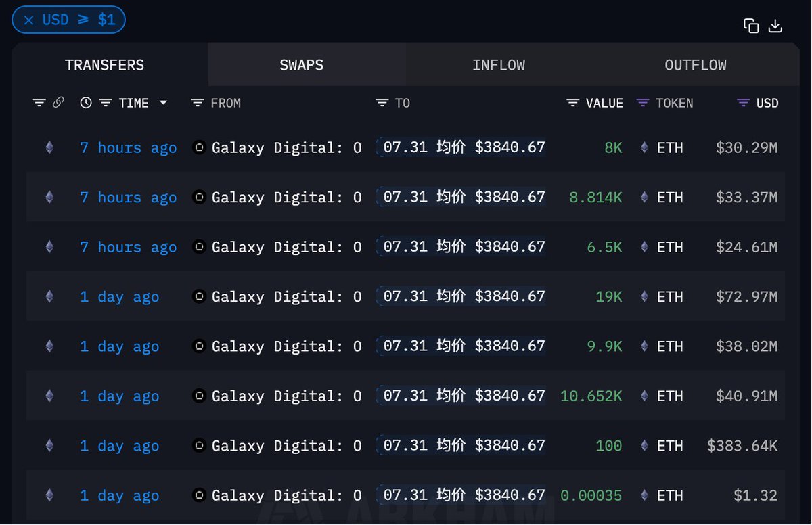Click Ethereum chain icon in $33.37M row
The height and width of the screenshot is (525, 812).
point(49,197)
